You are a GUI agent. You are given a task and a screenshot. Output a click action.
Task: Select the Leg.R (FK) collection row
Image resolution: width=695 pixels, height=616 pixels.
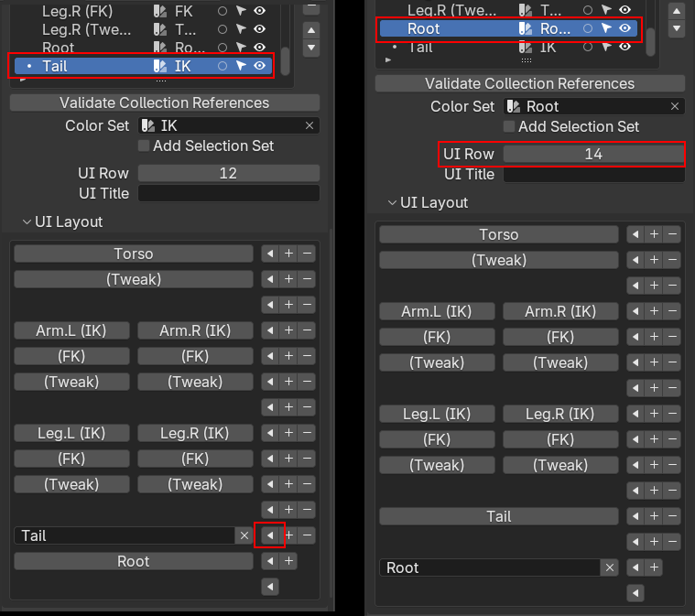(82, 12)
